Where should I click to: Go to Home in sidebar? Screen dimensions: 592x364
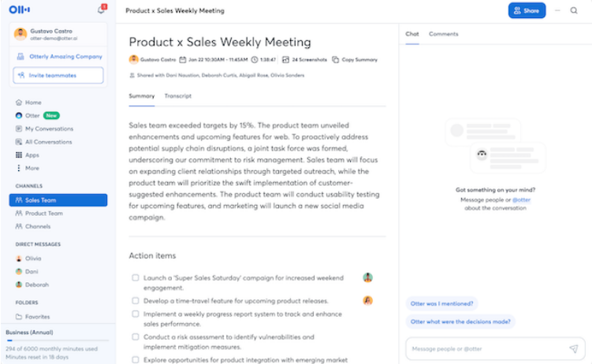pos(32,102)
